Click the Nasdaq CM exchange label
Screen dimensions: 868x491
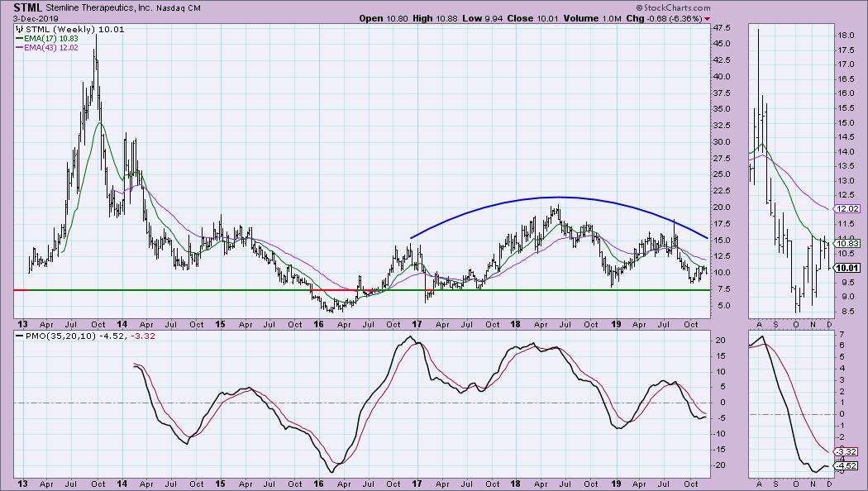click(179, 8)
